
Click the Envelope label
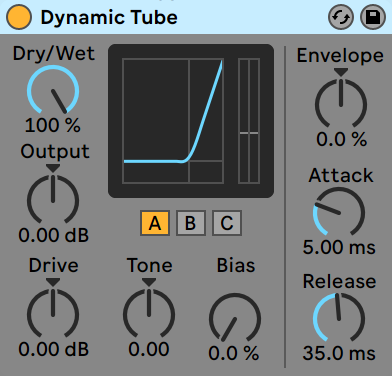(340, 56)
